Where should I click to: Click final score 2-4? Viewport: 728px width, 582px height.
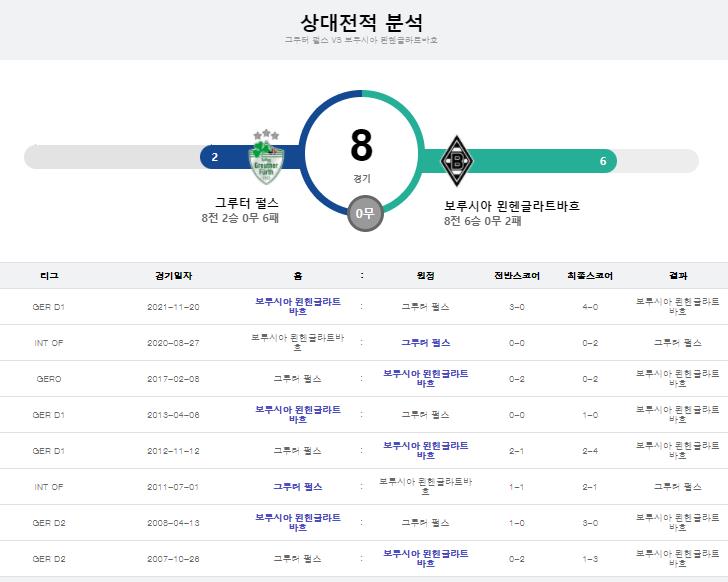click(x=590, y=451)
